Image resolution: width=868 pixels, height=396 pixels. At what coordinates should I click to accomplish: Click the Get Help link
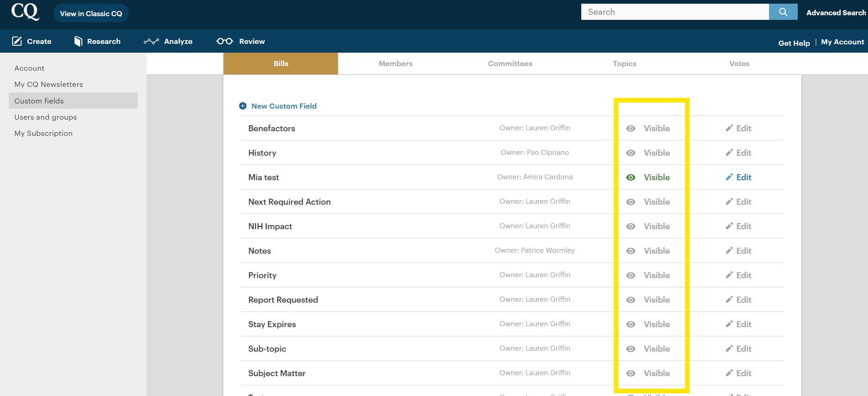coord(794,43)
